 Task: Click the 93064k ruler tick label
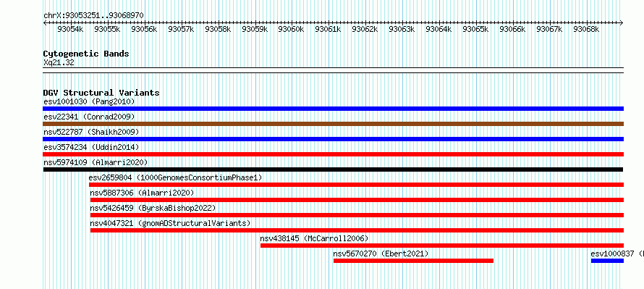pos(438,29)
